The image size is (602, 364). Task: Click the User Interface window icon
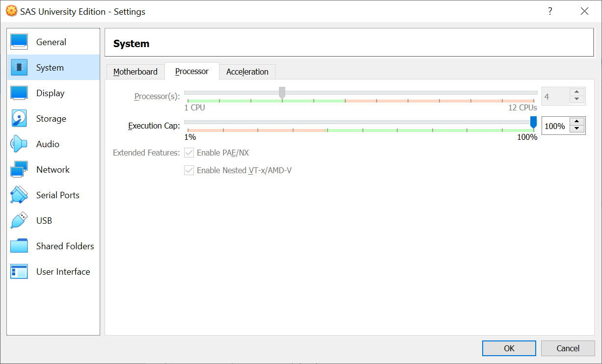click(x=19, y=272)
